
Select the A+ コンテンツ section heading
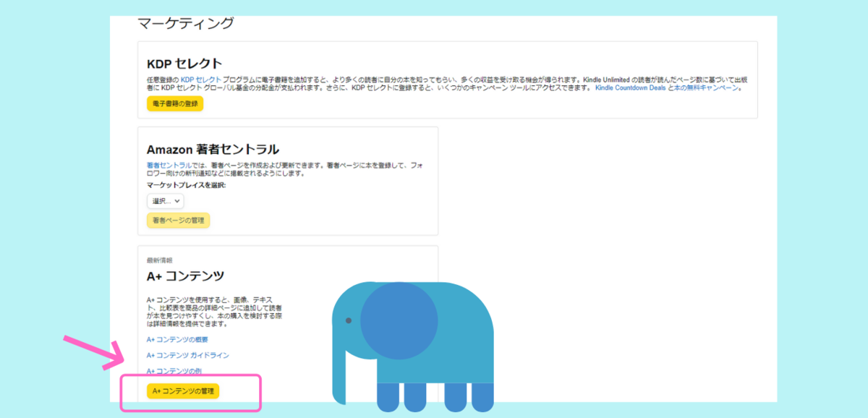(185, 276)
